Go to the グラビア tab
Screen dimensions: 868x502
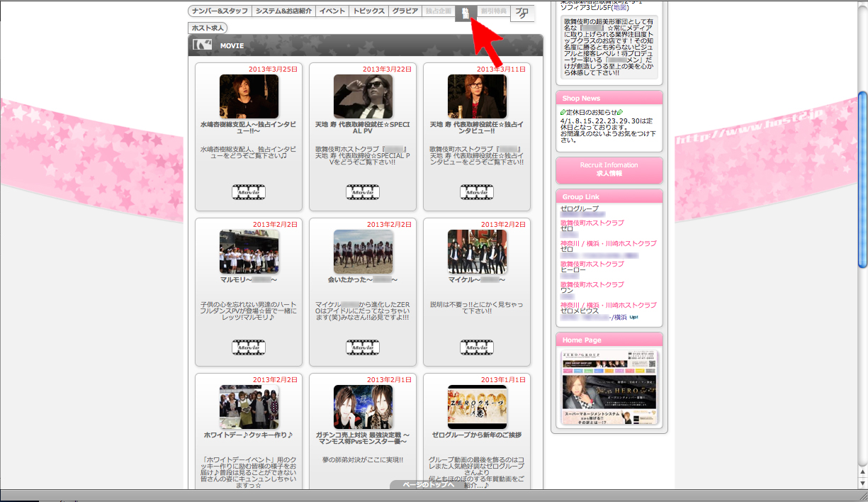pos(405,11)
